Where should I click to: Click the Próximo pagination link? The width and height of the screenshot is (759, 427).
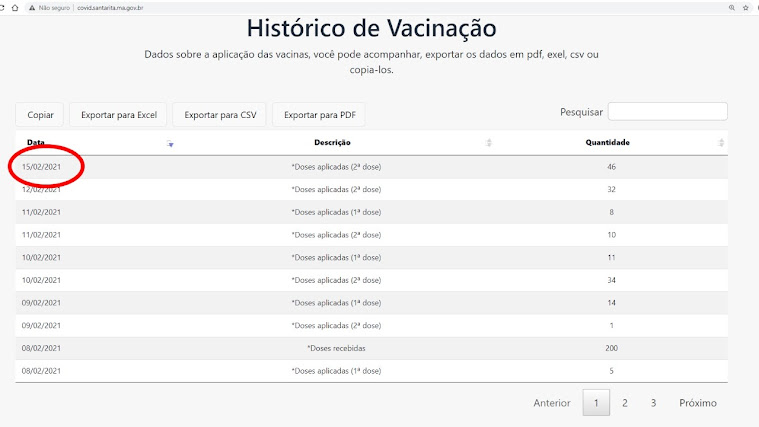pyautogui.click(x=698, y=403)
